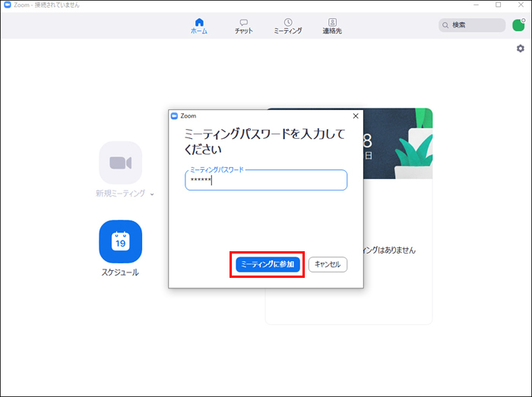The height and width of the screenshot is (397, 532).
Task: Click the スケジュール label
Action: [120, 273]
